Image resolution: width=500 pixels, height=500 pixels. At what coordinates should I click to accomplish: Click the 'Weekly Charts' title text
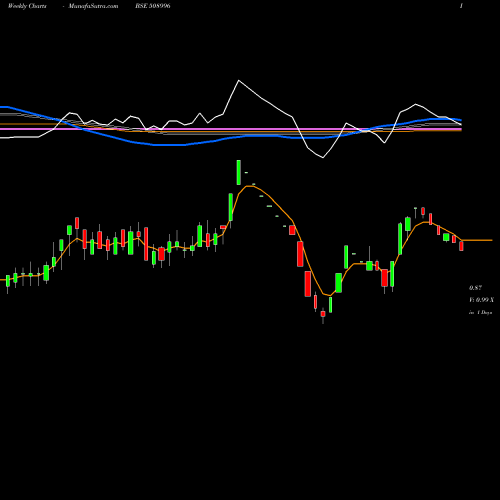(x=27, y=6)
